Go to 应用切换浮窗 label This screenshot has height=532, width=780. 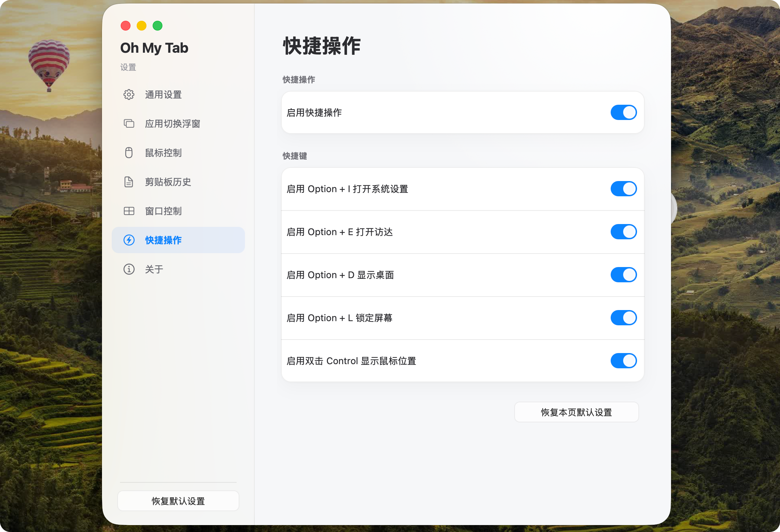172,124
